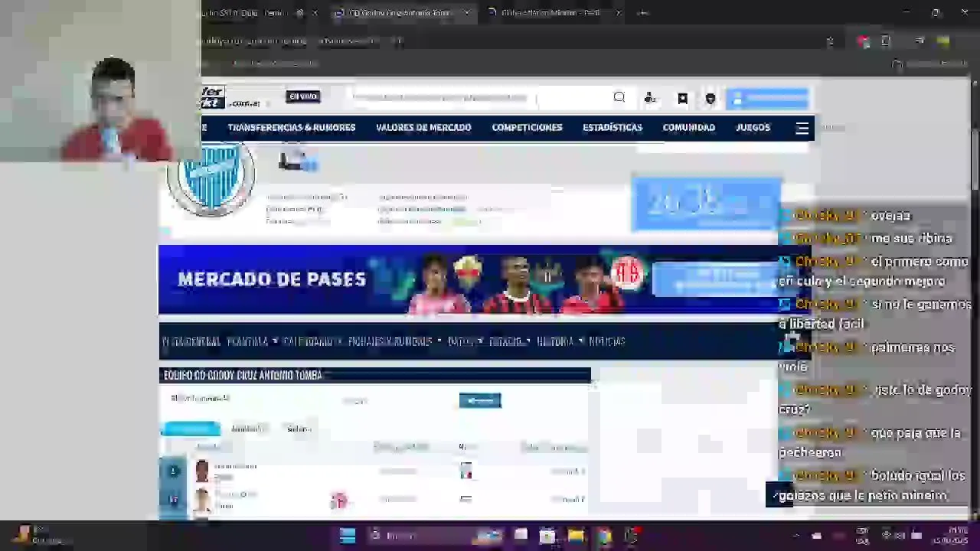Open Valores de Mercado menu
The height and width of the screenshot is (551, 980).
pos(423,128)
